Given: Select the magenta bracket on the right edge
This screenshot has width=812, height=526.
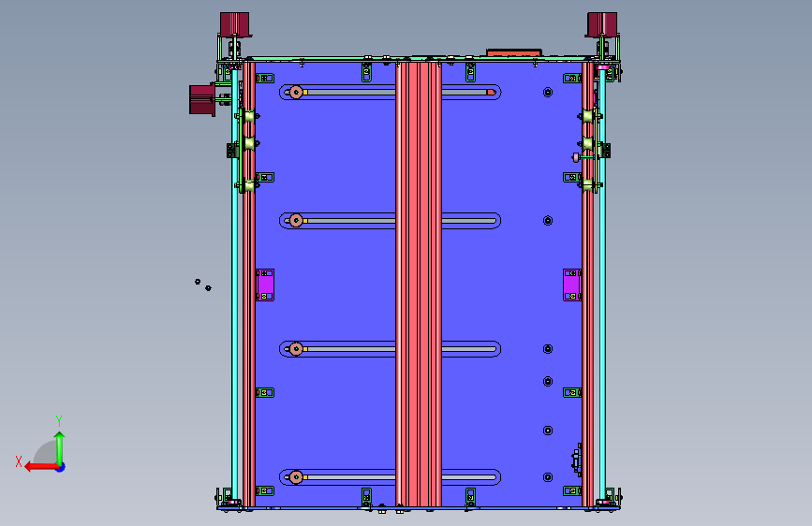Looking at the screenshot, I should pos(571,285).
